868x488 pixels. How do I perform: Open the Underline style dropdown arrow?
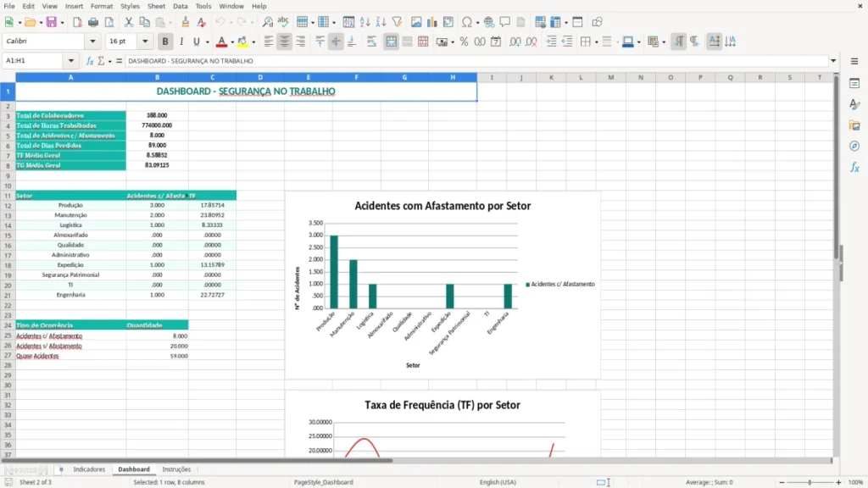207,42
